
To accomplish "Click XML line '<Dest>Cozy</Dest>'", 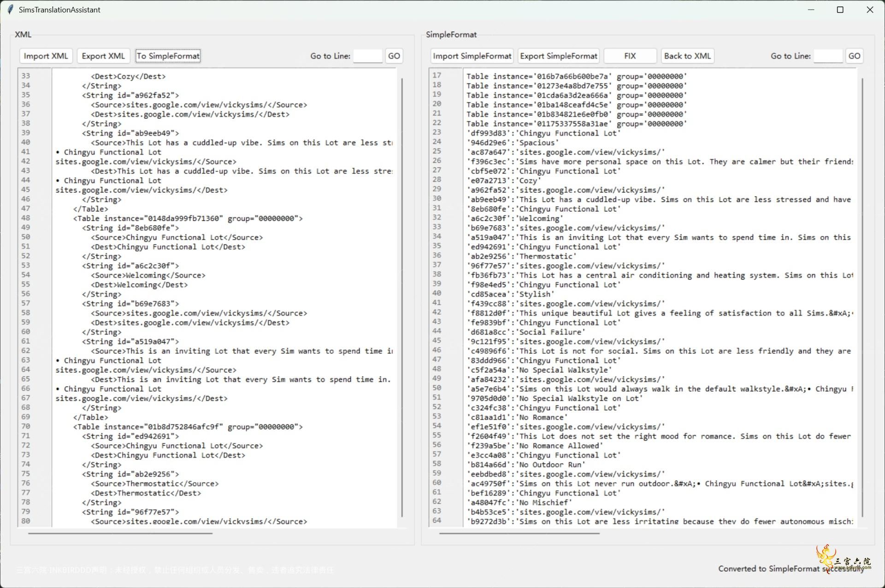I will click(x=128, y=76).
